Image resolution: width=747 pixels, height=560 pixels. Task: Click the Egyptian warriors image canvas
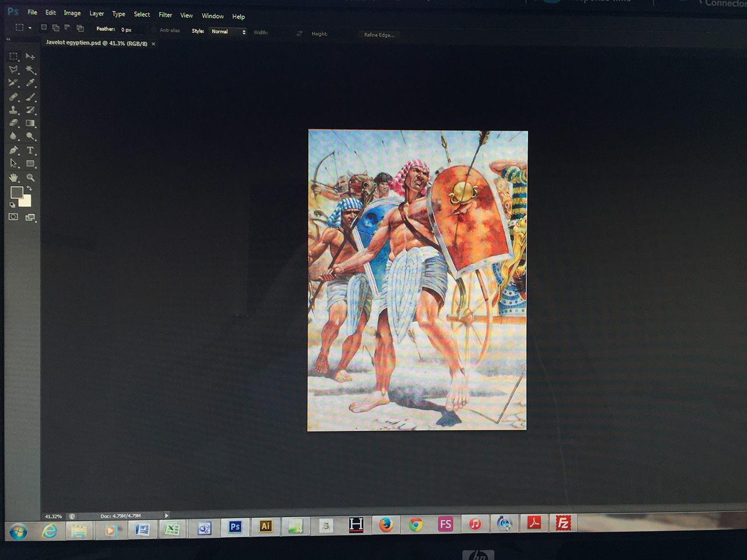tap(417, 280)
